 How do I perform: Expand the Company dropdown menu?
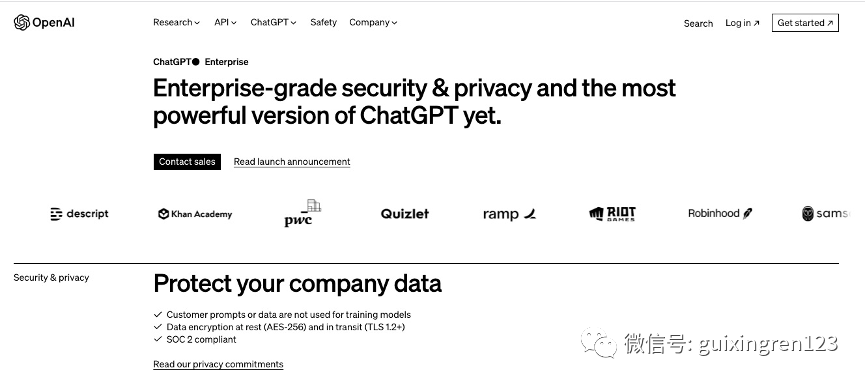373,23
